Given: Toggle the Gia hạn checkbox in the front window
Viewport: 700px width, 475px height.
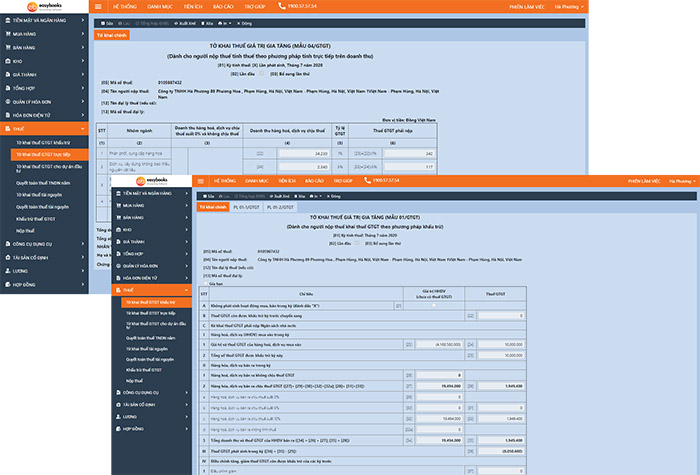Looking at the screenshot, I should coord(206,283).
